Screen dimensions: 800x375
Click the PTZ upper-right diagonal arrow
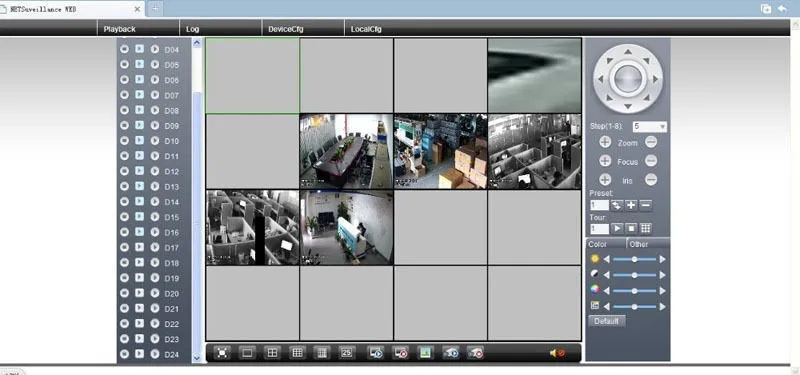[x=646, y=61]
